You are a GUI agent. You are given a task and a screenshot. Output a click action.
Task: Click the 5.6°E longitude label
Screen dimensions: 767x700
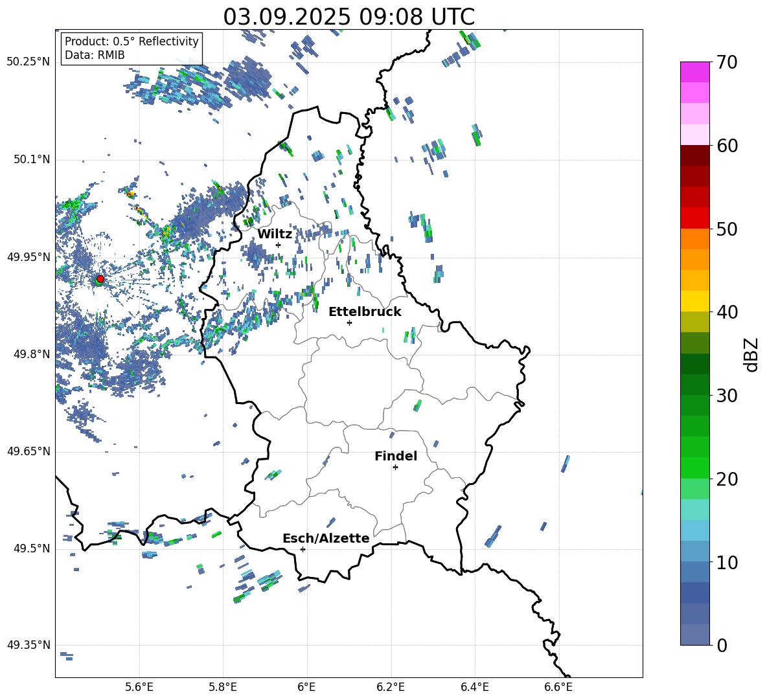tap(139, 687)
